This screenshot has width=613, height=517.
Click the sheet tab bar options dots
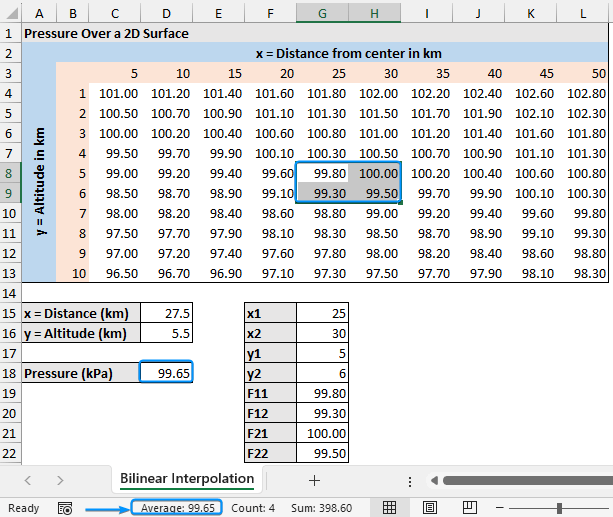(x=409, y=481)
